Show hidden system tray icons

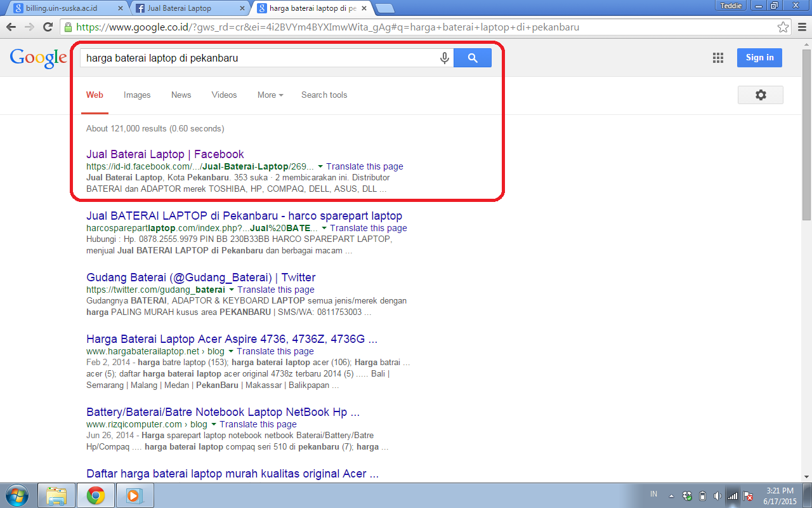click(x=671, y=496)
